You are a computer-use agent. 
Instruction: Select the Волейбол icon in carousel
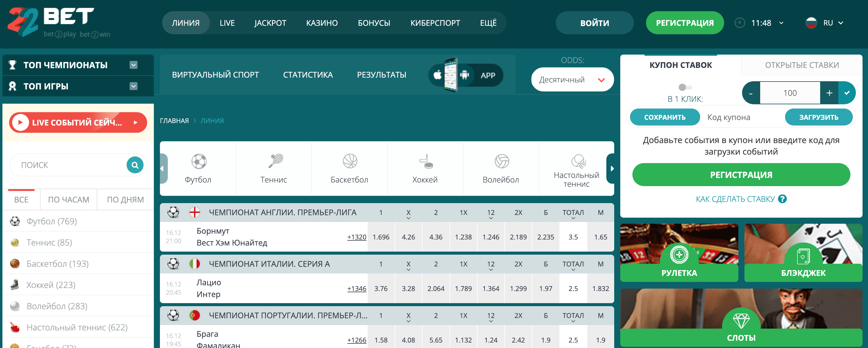(x=502, y=161)
